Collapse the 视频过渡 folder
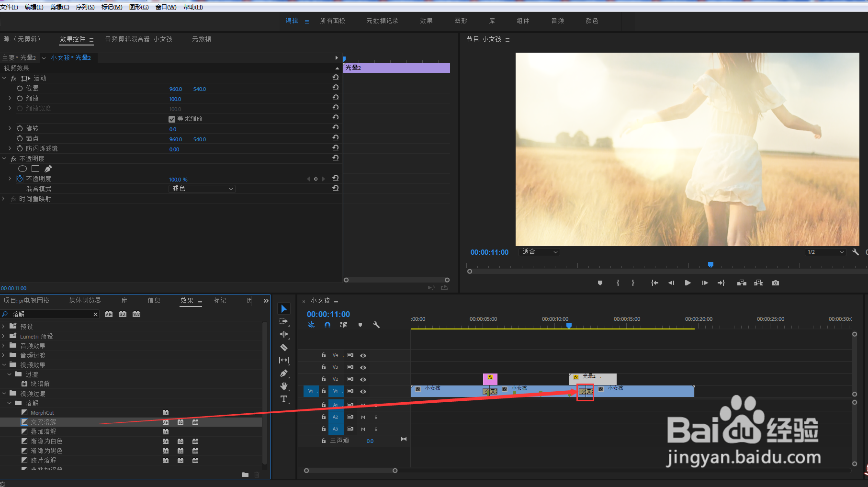The height and width of the screenshot is (487, 868). (4, 393)
